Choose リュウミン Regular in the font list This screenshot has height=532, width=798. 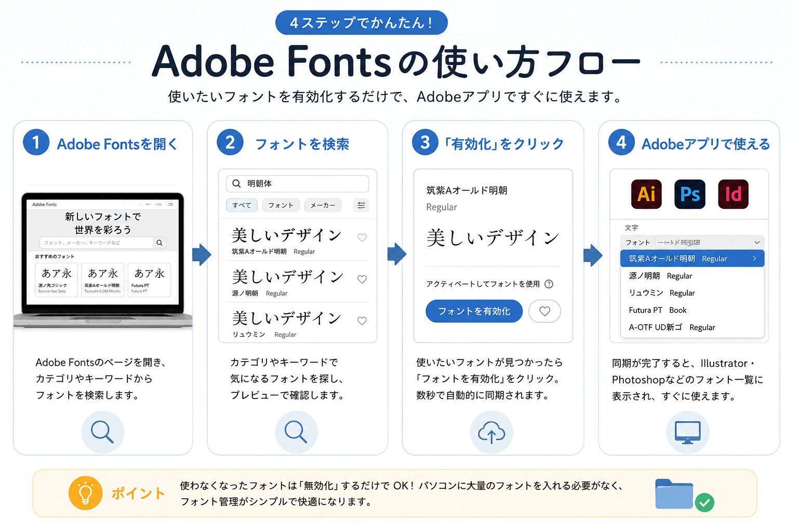[692, 293]
